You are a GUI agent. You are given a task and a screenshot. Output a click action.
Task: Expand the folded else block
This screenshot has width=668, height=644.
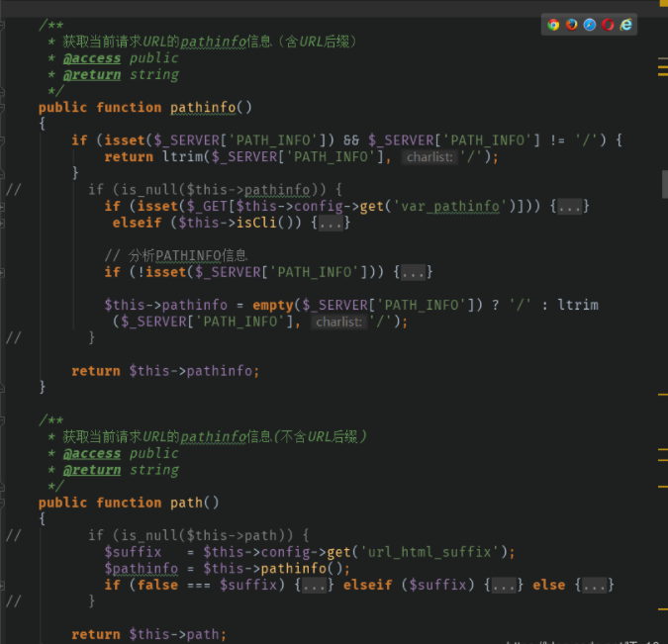(595, 586)
